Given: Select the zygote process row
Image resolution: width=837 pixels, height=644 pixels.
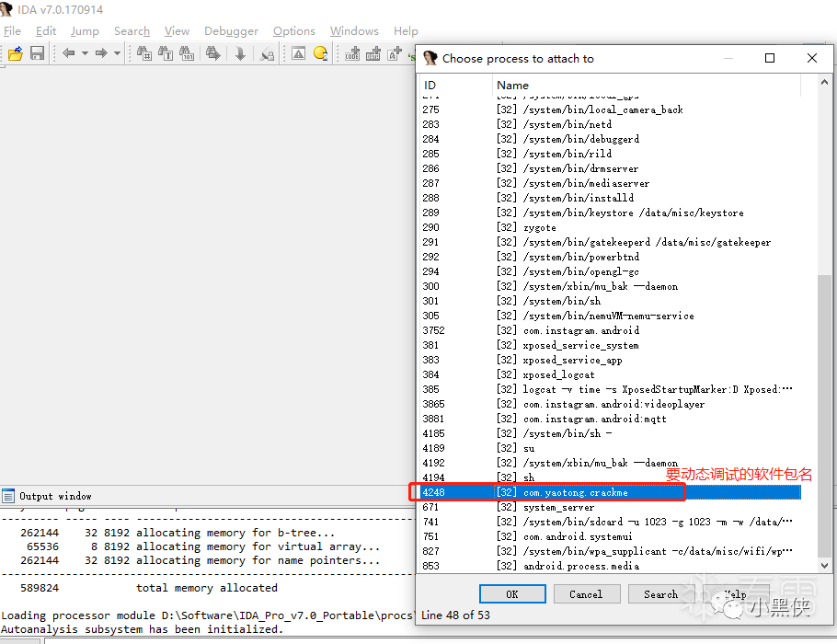Looking at the screenshot, I should click(x=611, y=227).
